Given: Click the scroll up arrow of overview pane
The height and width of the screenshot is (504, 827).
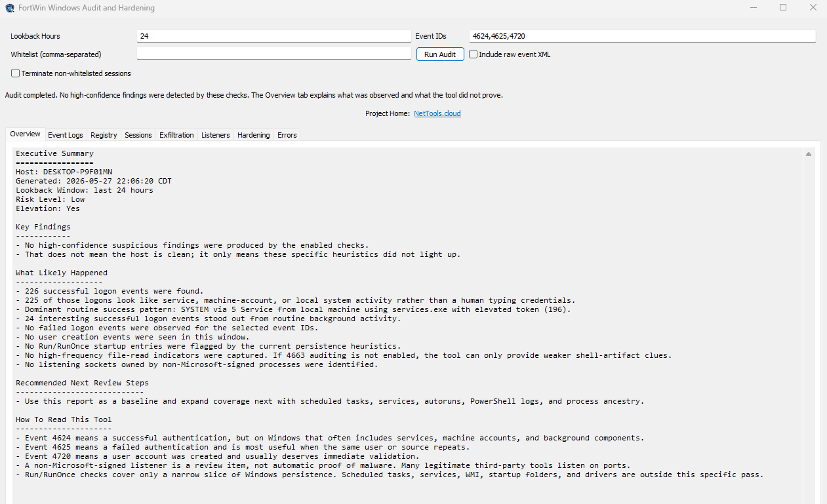Looking at the screenshot, I should coord(809,154).
